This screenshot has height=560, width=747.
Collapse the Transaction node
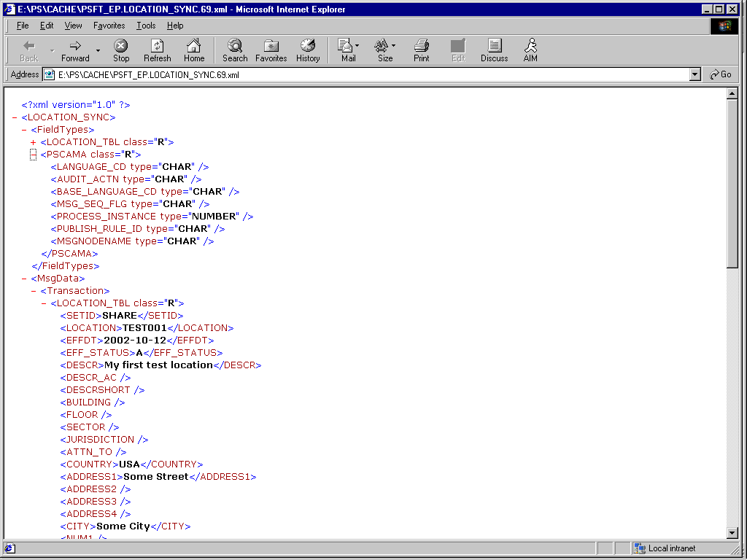[x=34, y=290]
